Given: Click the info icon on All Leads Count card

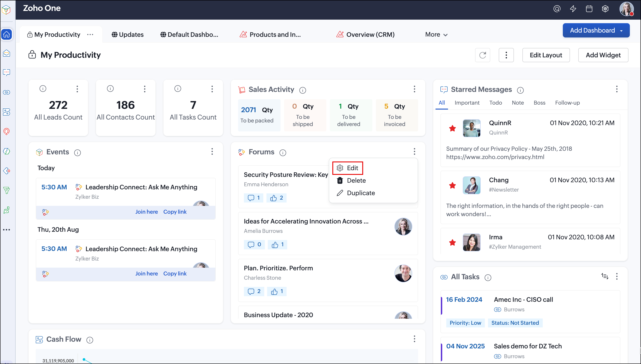Looking at the screenshot, I should tap(43, 89).
